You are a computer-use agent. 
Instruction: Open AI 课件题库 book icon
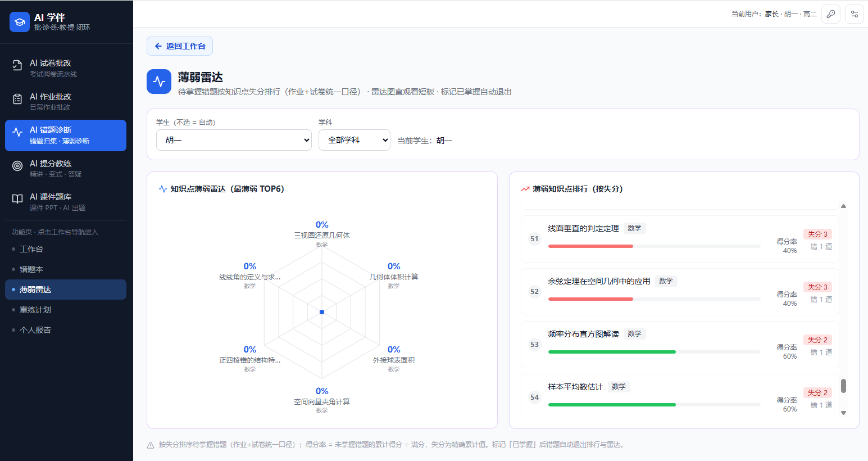click(17, 198)
